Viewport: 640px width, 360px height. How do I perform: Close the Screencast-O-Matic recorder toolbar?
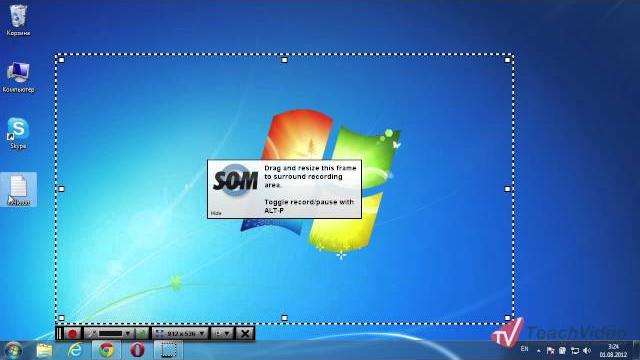[245, 333]
